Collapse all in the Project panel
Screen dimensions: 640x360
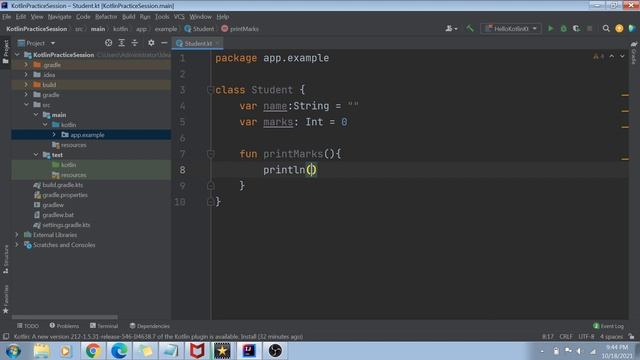(134, 43)
